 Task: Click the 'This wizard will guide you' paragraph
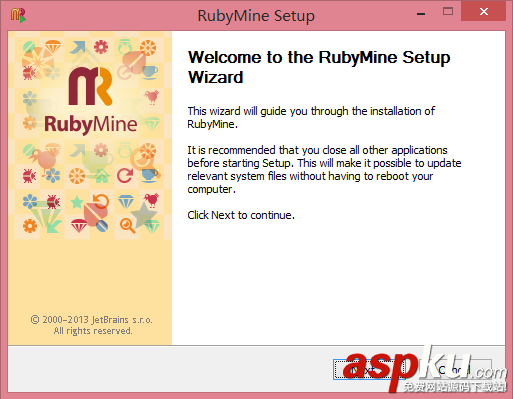tap(311, 117)
